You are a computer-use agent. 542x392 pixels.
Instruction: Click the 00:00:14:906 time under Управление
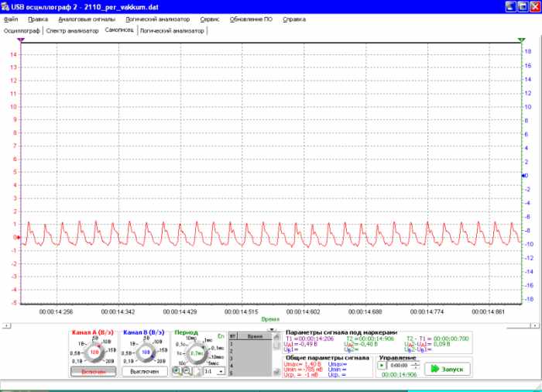tap(400, 375)
